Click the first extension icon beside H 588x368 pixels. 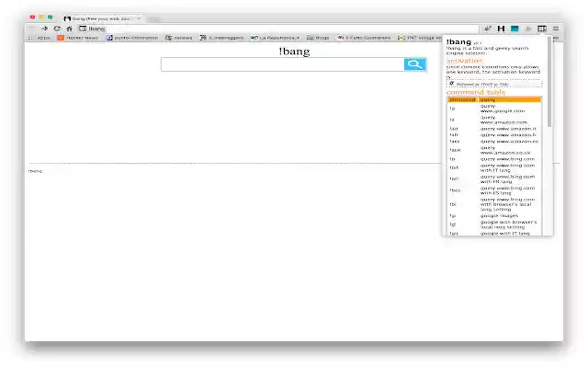487,29
